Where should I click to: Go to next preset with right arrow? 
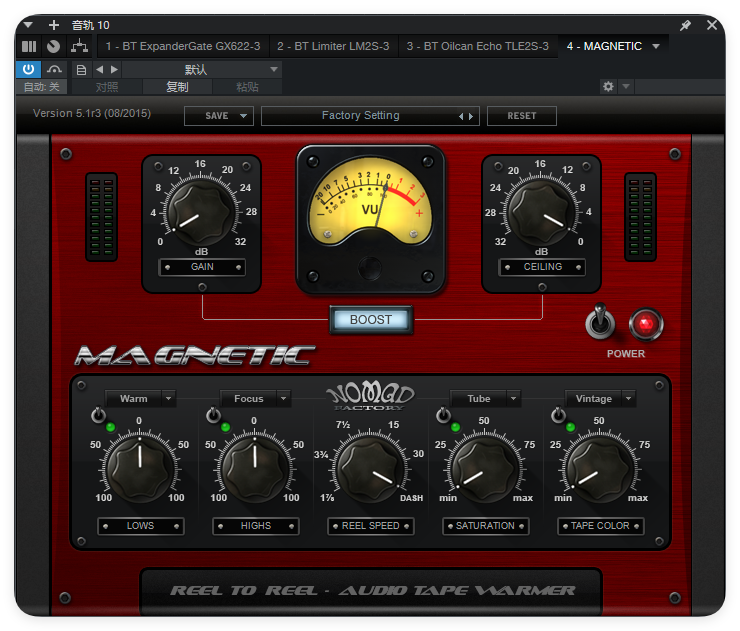tap(114, 69)
